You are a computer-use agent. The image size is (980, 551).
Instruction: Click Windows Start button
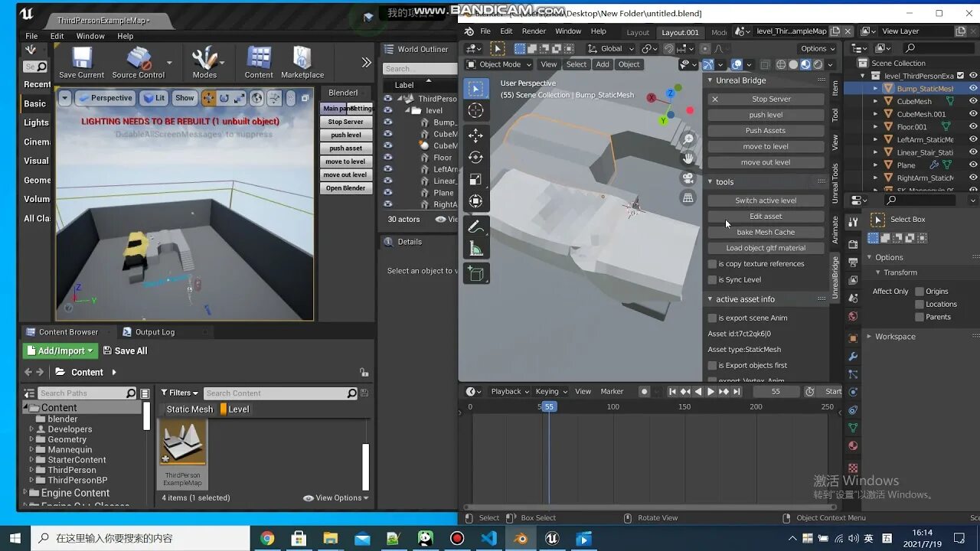tap(15, 538)
